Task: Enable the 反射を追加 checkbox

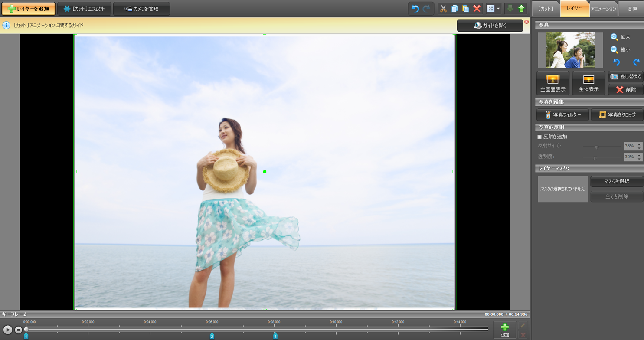Action: 540,137
